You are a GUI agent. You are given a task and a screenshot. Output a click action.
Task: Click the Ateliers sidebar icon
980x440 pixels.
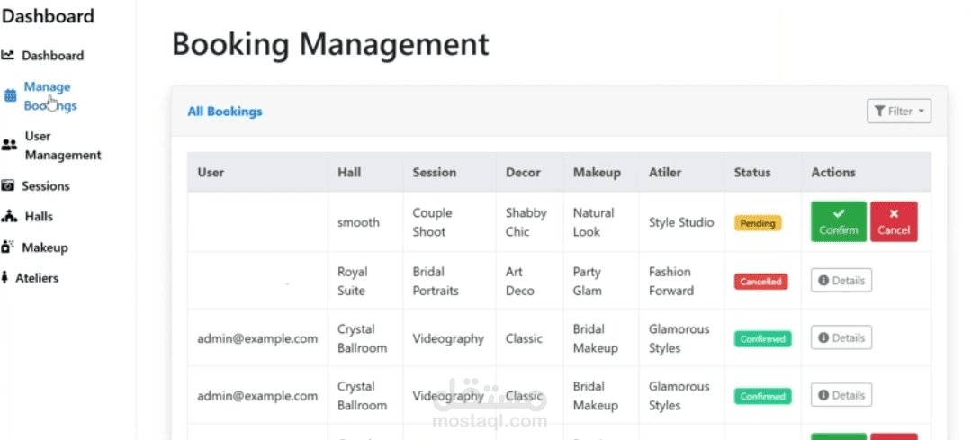(x=5, y=278)
